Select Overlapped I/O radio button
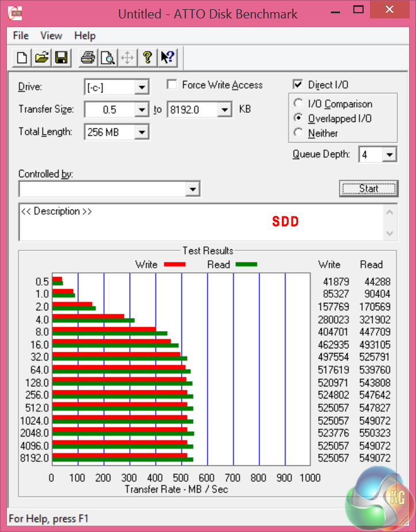Screen dimensions: 416x532 pos(298,117)
